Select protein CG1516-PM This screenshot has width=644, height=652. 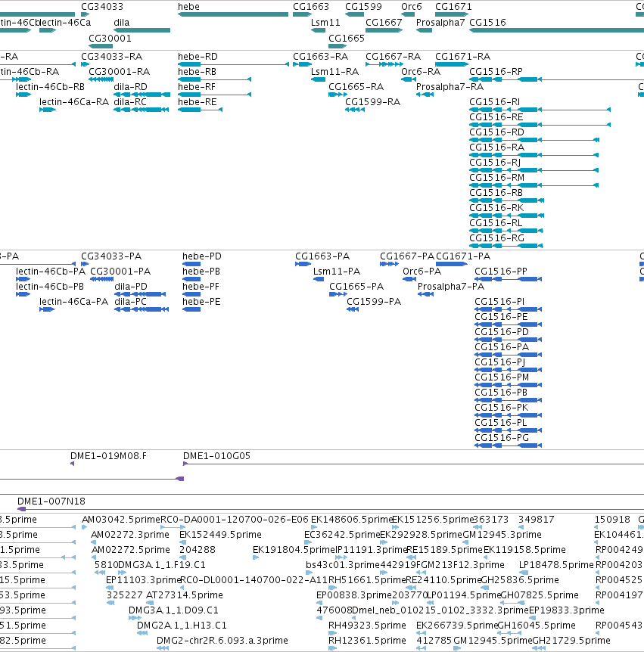point(509,385)
